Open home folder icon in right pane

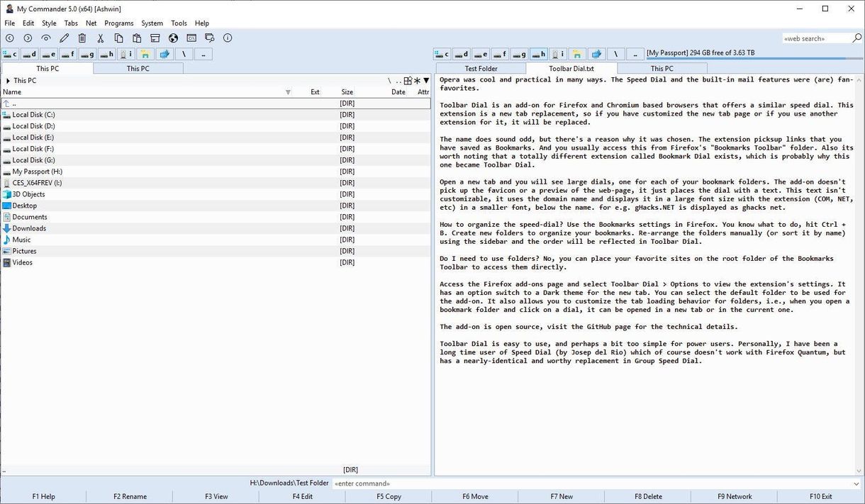point(577,54)
